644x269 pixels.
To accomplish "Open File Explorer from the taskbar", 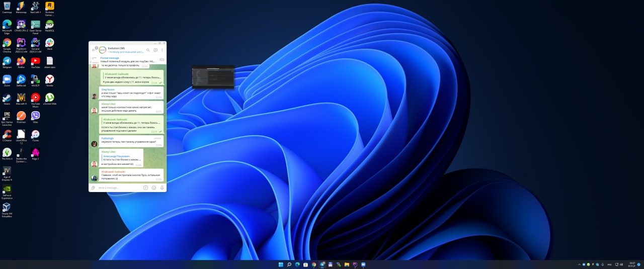I will (347, 264).
